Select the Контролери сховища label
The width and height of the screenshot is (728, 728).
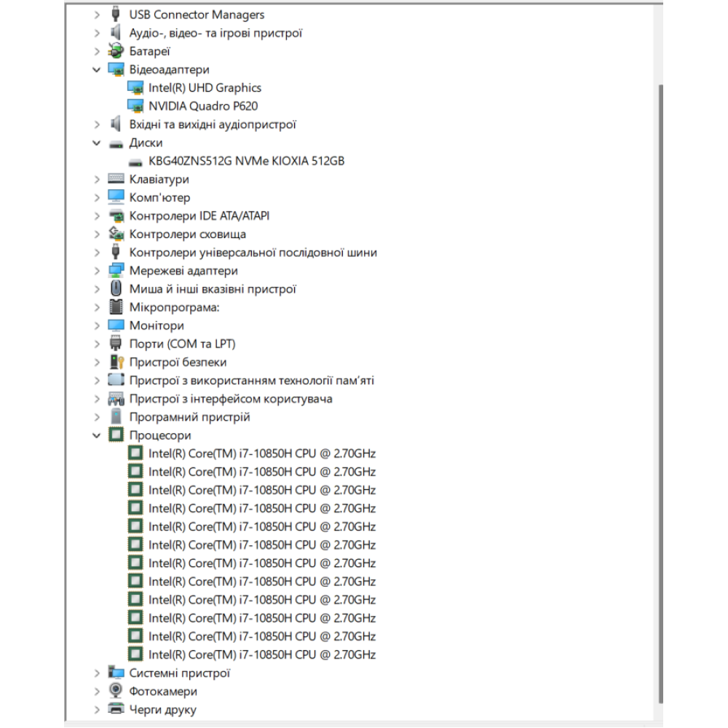click(x=188, y=234)
